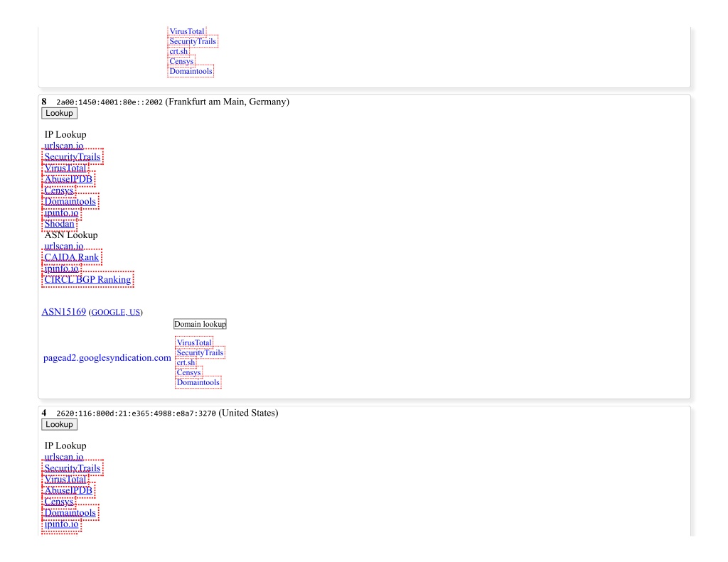Click the 'ASN Lookup' heading
This screenshot has width=728, height=562.
coord(71,235)
